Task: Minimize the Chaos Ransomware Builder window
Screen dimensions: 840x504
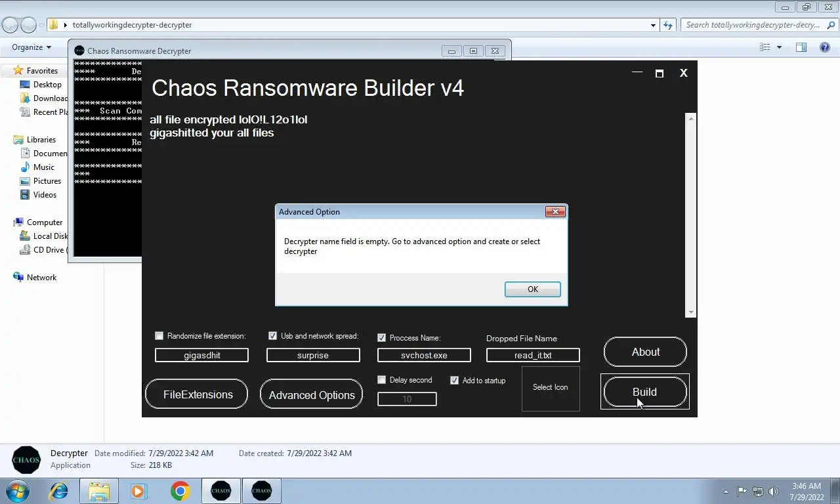Action: coord(637,73)
